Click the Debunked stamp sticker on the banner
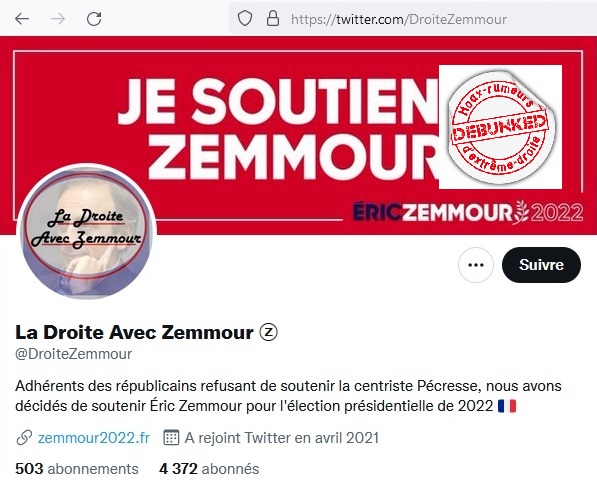This screenshot has width=597, height=480. tap(500, 127)
